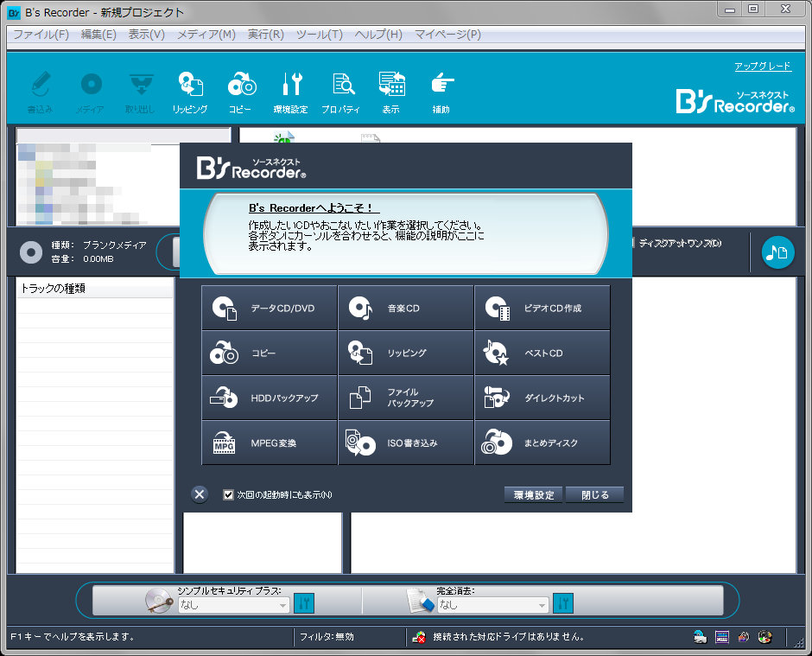This screenshot has height=656, width=812.
Task: Open the メディア(M) menu
Action: pos(206,35)
